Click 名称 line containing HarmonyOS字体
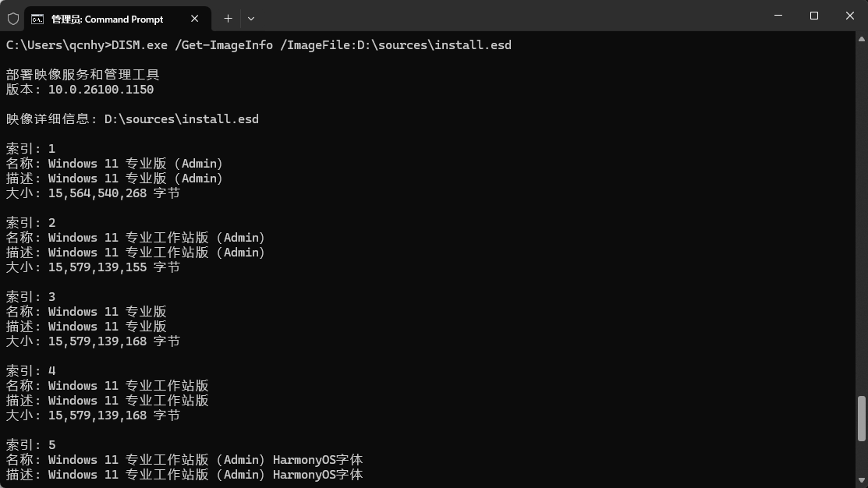 tap(184, 460)
